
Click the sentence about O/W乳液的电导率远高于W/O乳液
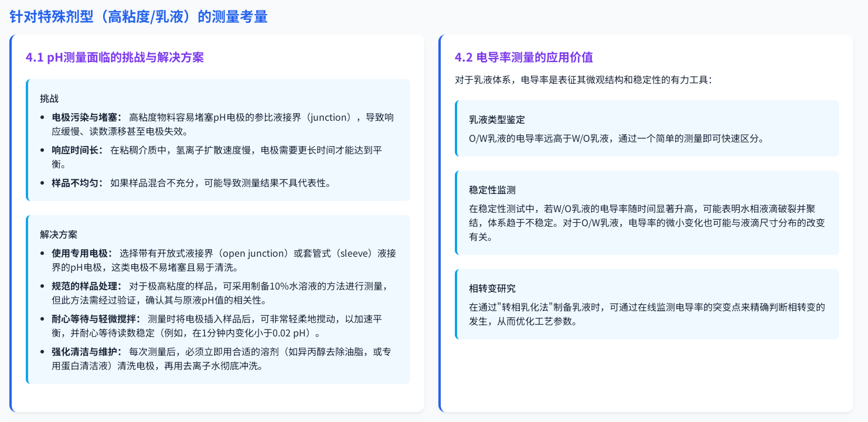[616, 139]
